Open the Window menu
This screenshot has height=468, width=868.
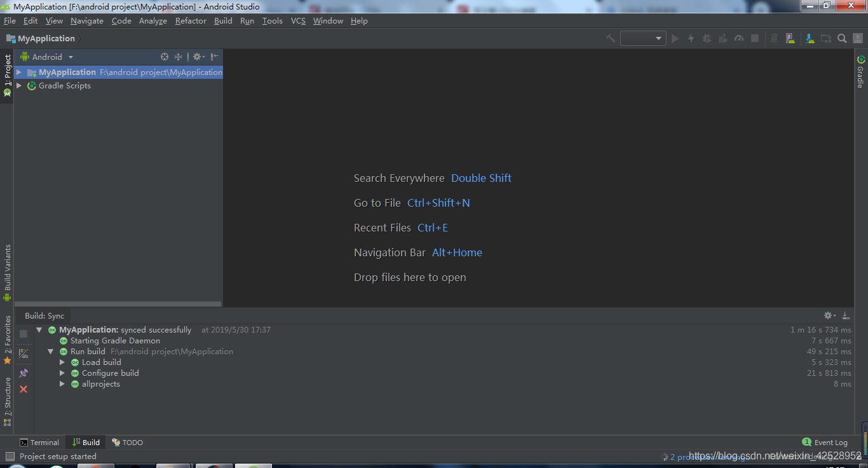click(328, 21)
